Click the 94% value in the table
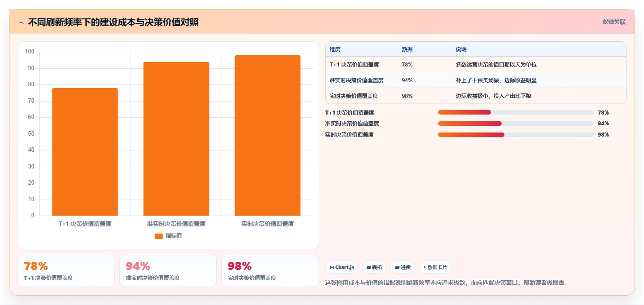This screenshot has height=305, width=644. point(407,80)
